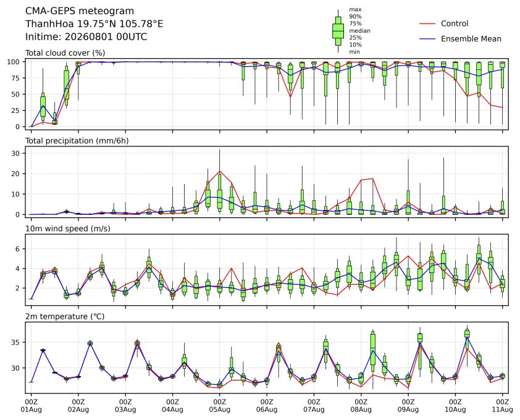Screen dimensions: 520x420
Task: Click the 'Total cloud cover (%)' panel title
Action: [x=65, y=53]
